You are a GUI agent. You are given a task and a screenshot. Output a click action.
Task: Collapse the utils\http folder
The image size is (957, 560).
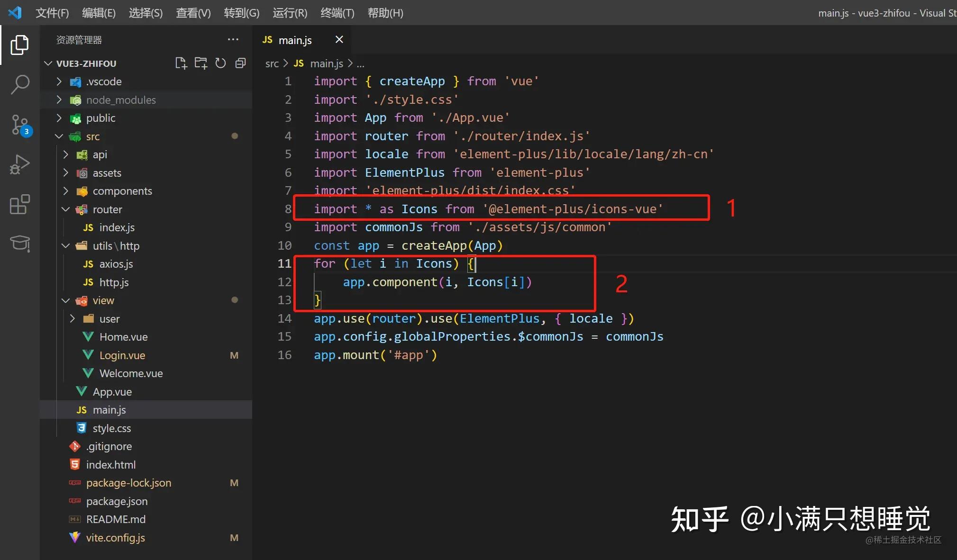(65, 245)
